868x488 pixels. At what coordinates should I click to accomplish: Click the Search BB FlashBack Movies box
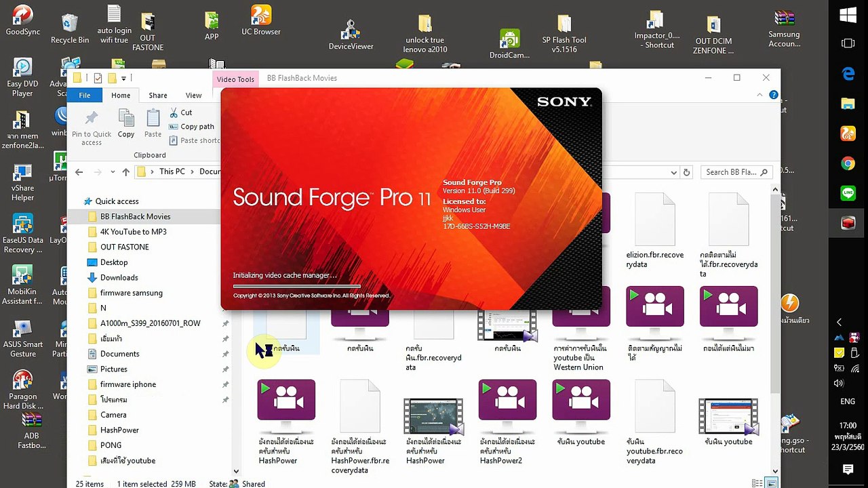click(736, 172)
